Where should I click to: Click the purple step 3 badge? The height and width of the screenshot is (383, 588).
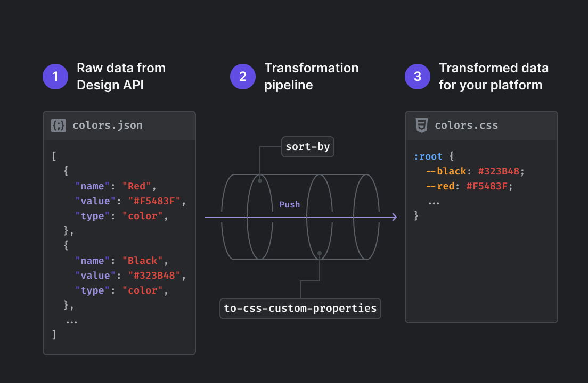(418, 77)
